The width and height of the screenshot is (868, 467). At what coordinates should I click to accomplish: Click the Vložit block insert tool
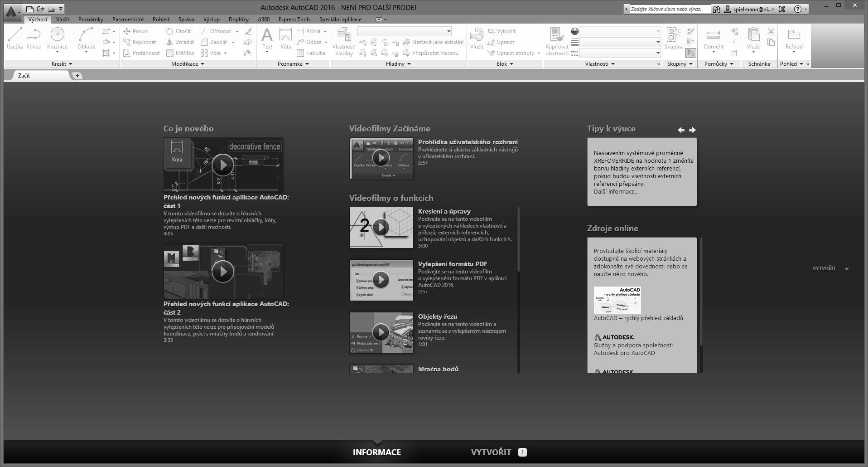pyautogui.click(x=477, y=39)
